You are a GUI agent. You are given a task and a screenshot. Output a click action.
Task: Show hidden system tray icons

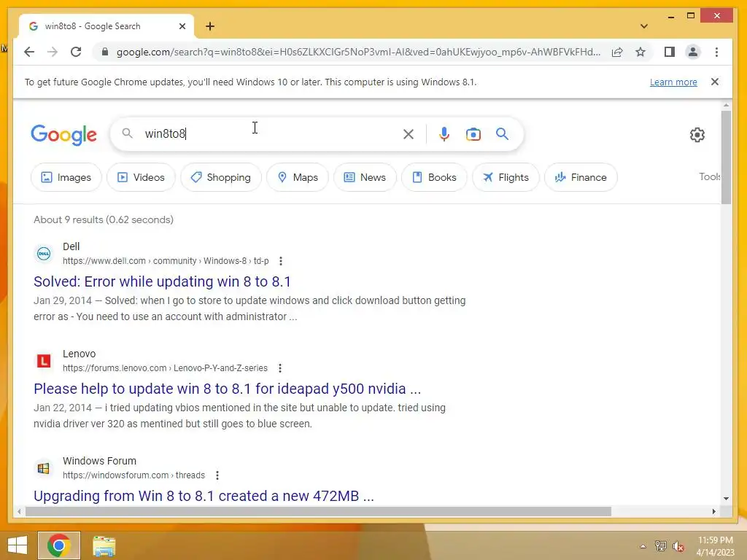643,546
